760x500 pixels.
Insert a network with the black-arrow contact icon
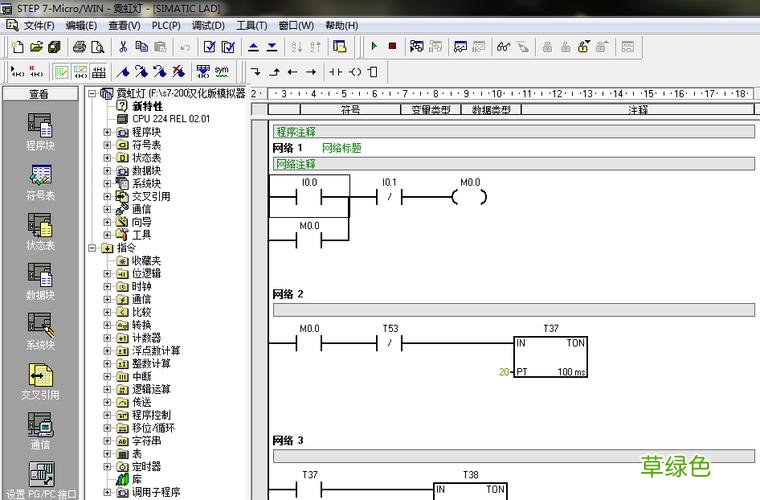17,72
